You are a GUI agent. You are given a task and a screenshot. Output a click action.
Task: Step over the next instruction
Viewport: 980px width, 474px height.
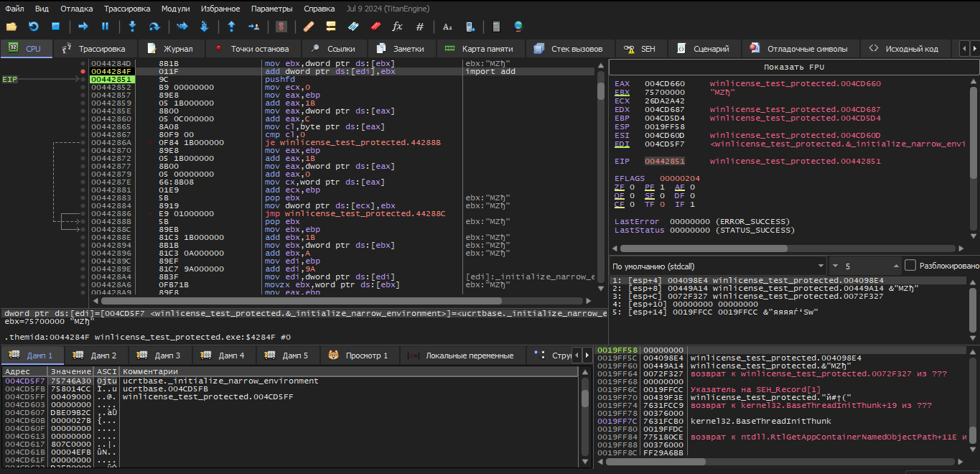click(154, 27)
